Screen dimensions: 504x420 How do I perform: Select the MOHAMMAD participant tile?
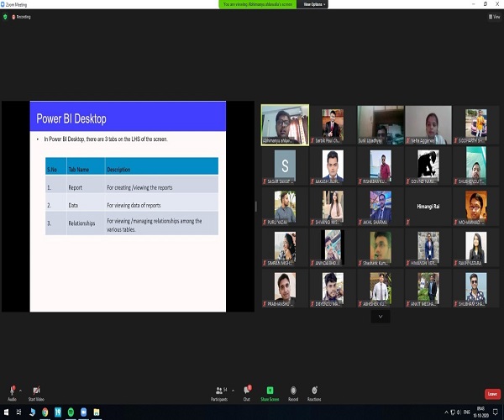click(x=475, y=207)
